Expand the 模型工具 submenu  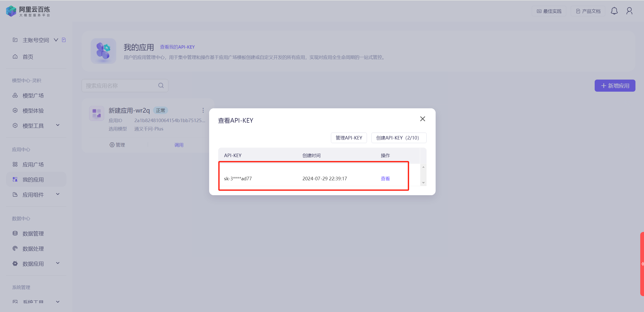(x=58, y=125)
